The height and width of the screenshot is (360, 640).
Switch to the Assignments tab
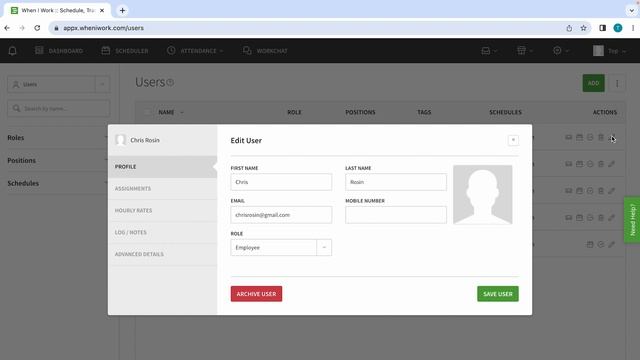162,189
